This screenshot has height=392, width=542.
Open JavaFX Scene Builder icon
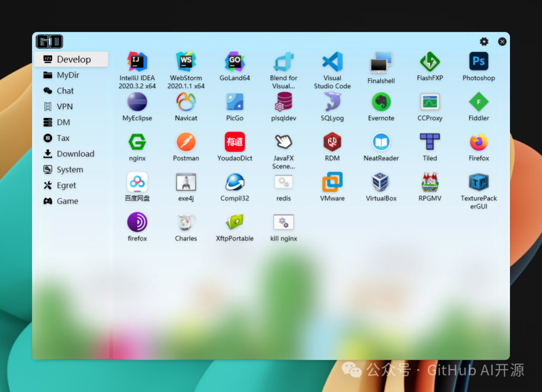tap(284, 142)
